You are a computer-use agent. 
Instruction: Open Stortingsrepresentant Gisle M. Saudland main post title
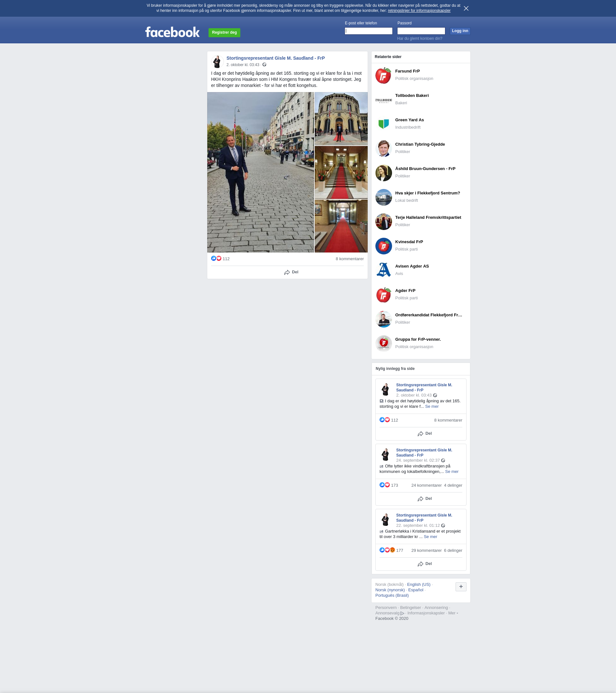coord(276,58)
